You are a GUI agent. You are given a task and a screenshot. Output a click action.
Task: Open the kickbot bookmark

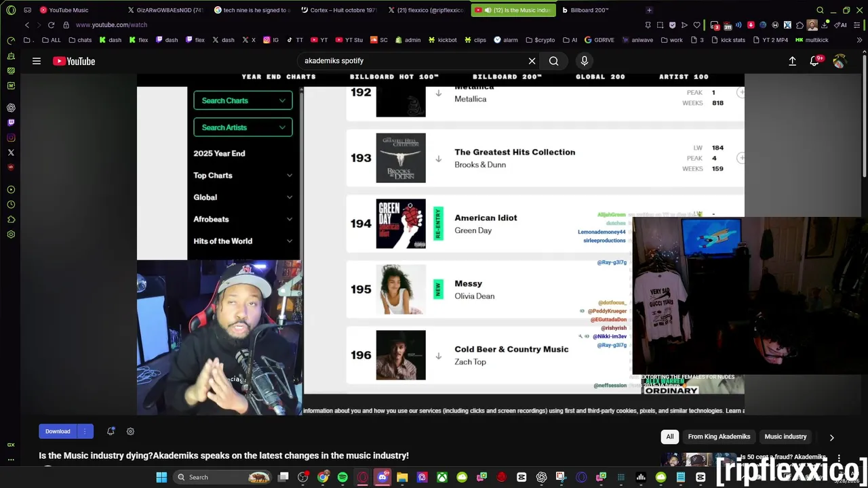pyautogui.click(x=442, y=40)
